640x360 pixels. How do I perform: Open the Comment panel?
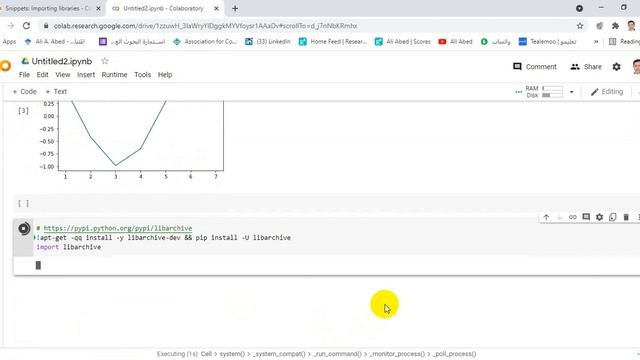click(535, 67)
